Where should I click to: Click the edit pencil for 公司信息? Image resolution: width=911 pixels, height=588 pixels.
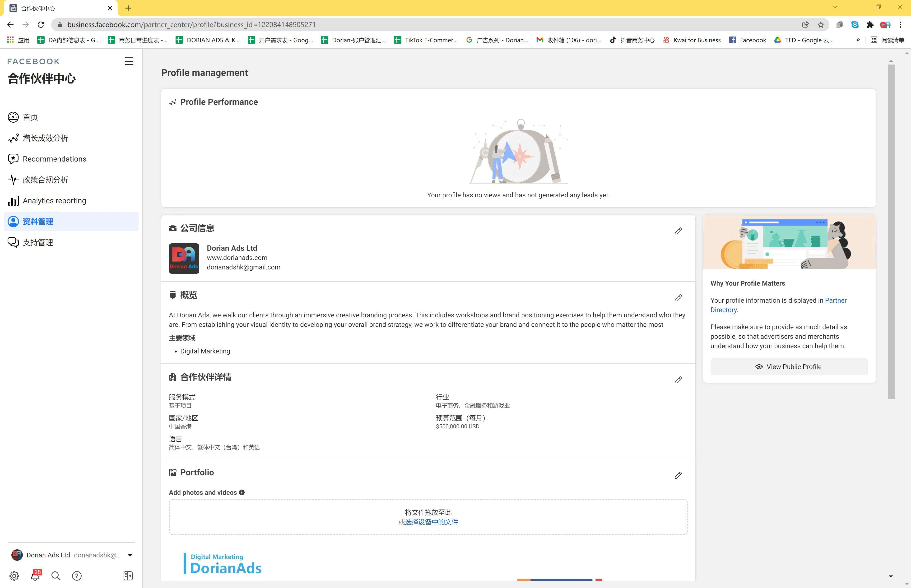tap(678, 231)
